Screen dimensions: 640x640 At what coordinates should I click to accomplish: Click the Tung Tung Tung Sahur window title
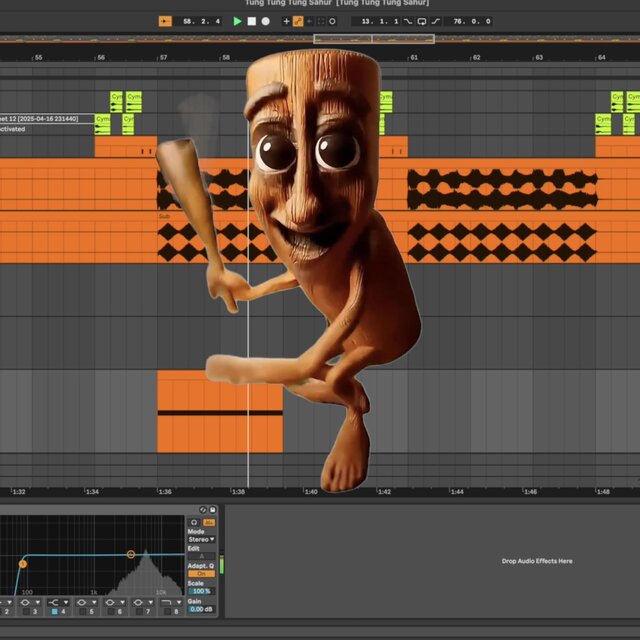337,3
